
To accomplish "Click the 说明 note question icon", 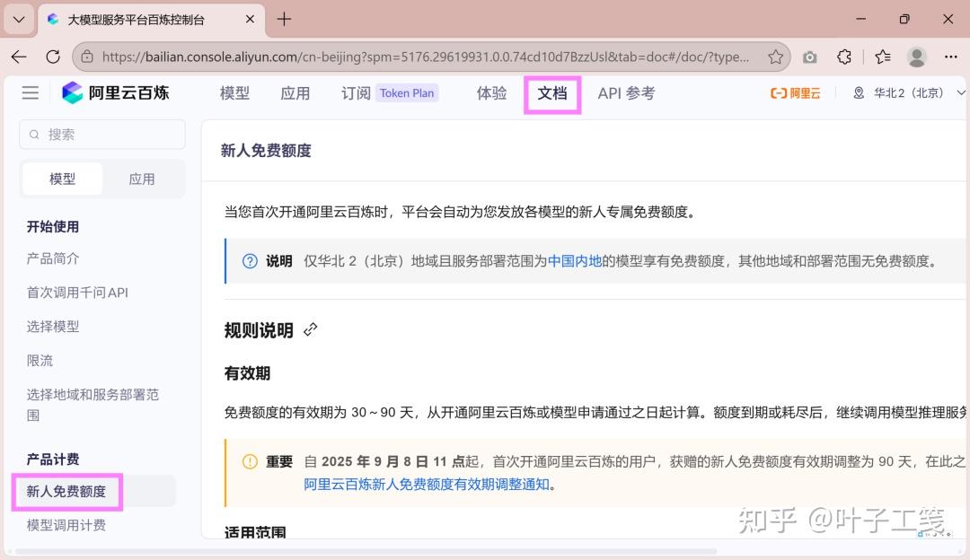I will tap(250, 261).
